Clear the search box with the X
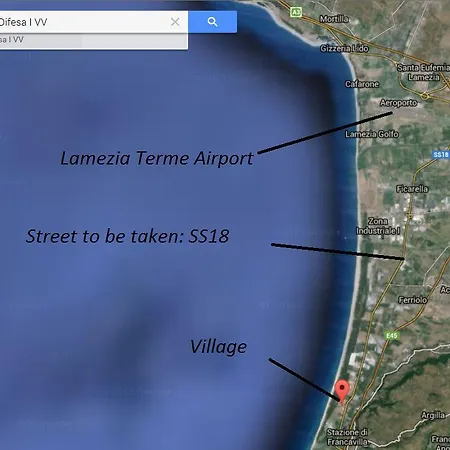450x450 pixels. [175, 22]
